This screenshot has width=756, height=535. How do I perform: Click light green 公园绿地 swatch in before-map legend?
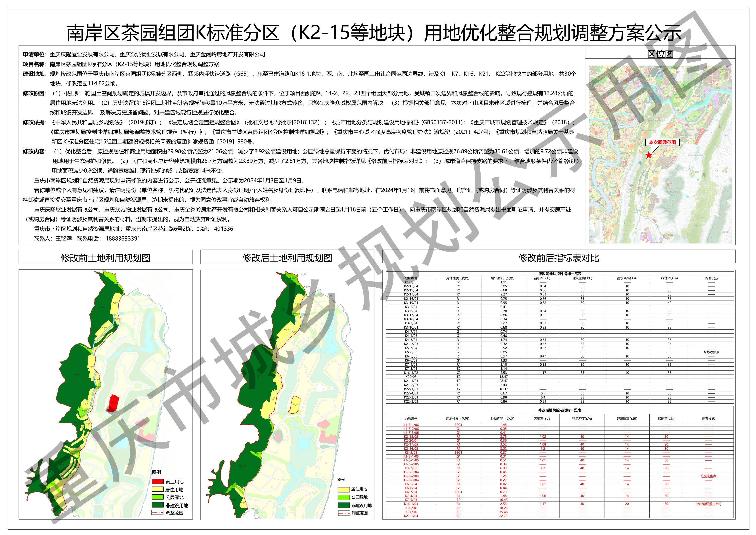[x=158, y=497]
